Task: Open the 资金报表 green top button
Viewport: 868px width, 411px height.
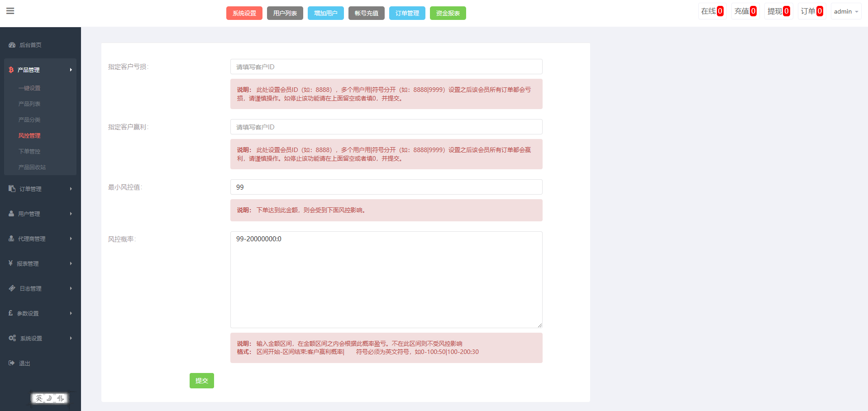Action: 448,13
